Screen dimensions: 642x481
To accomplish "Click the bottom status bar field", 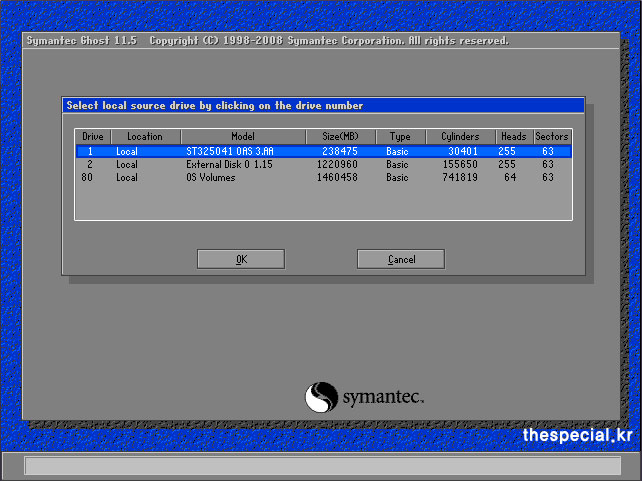I will click(323, 466).
